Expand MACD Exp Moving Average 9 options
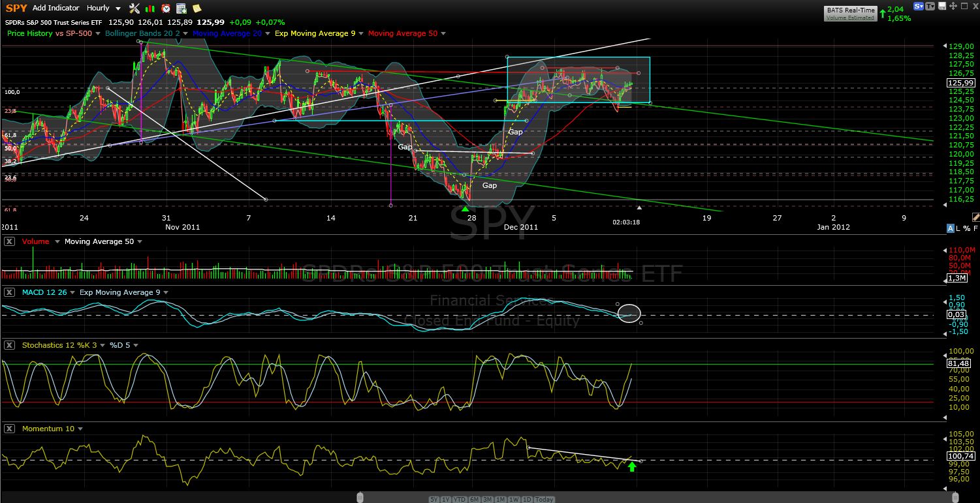Image resolution: width=980 pixels, height=503 pixels. click(x=166, y=293)
